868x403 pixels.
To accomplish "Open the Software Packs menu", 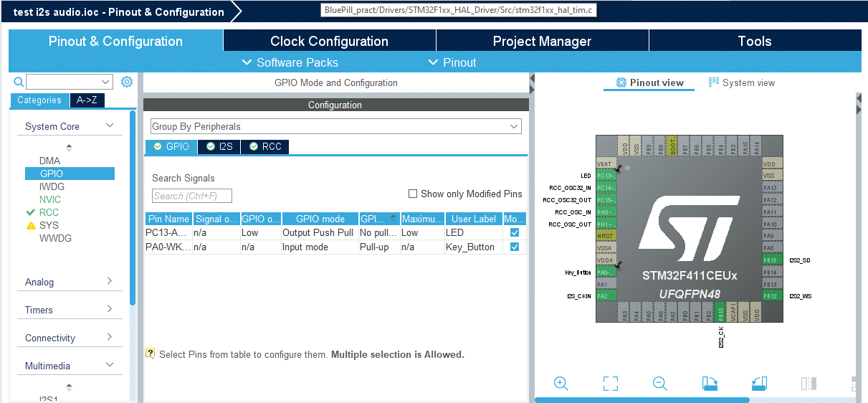I will coord(290,62).
